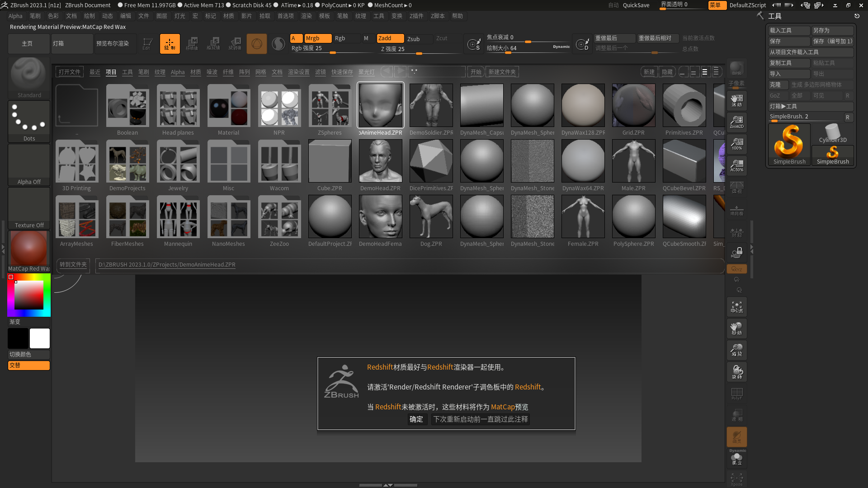This screenshot has height=488, width=868.
Task: Click the BPR render icon top right
Action: pos(736,69)
